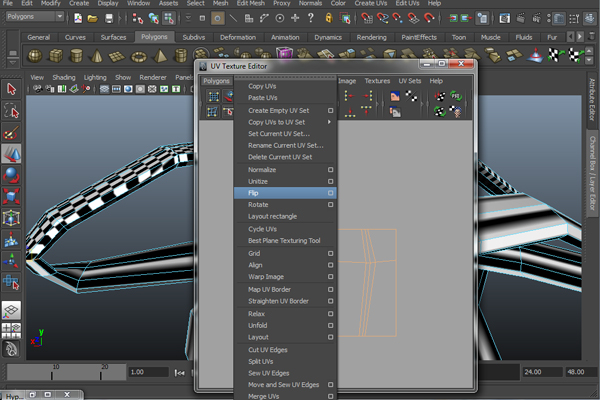
Task: Open Grid option box
Action: pyautogui.click(x=330, y=253)
